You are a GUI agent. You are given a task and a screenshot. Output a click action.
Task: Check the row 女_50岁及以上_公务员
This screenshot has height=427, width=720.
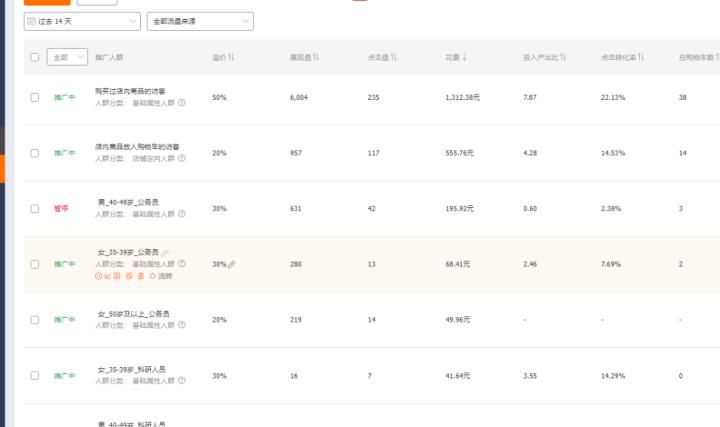tap(35, 320)
